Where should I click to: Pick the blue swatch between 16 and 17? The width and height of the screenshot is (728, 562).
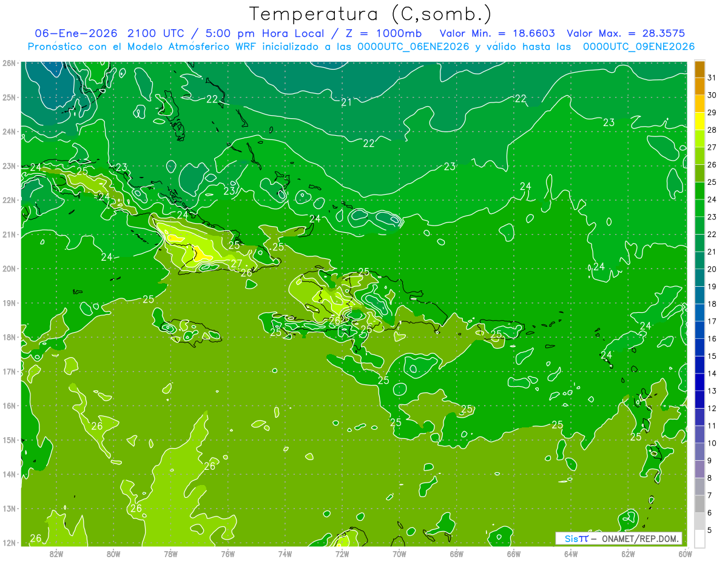point(699,330)
